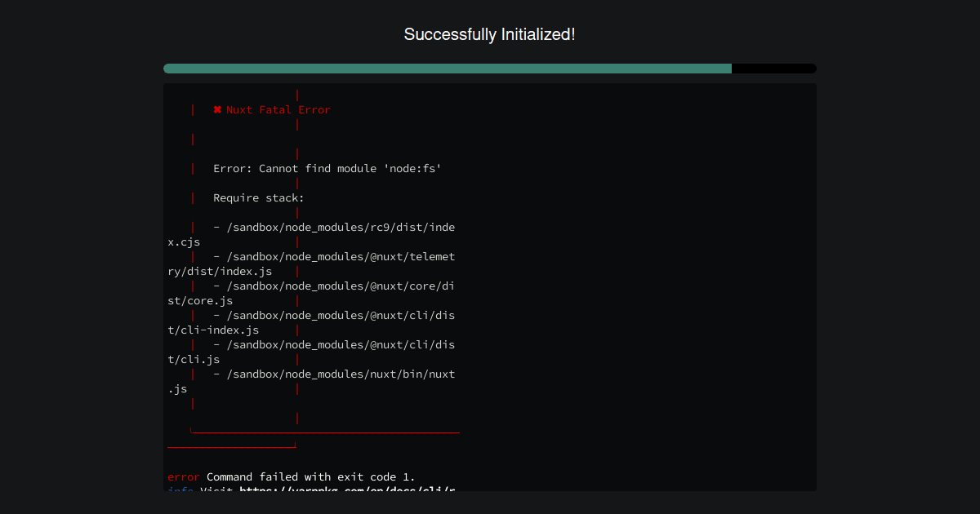Click the 'info' label at the bottom
980x514 pixels.
click(180, 490)
